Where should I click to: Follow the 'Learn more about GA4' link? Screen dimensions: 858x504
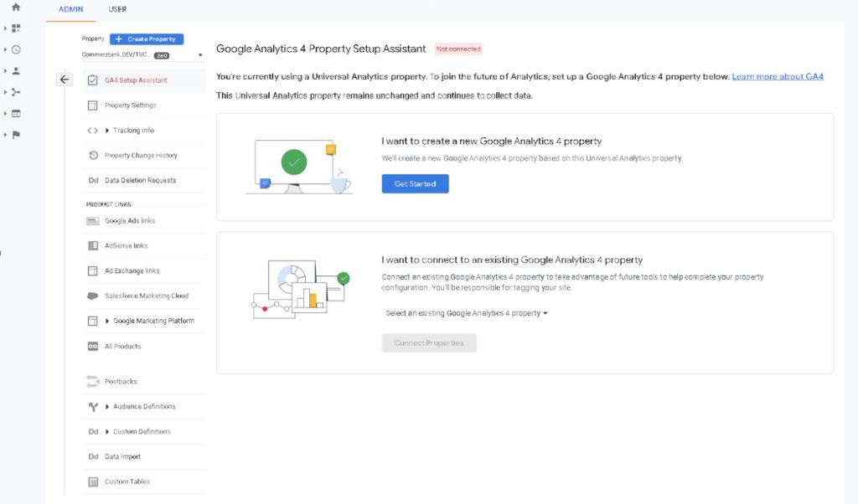point(778,76)
